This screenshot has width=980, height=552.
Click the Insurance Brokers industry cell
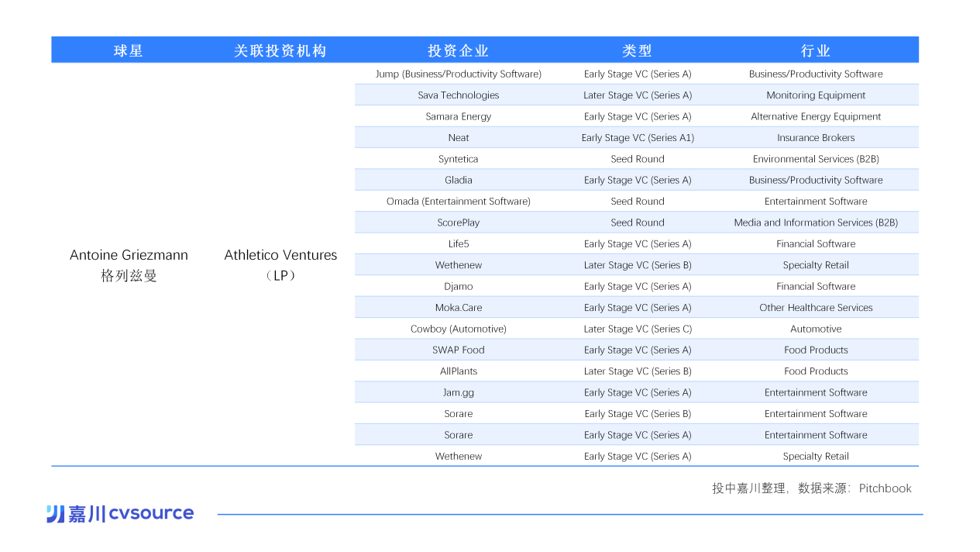[x=816, y=138]
